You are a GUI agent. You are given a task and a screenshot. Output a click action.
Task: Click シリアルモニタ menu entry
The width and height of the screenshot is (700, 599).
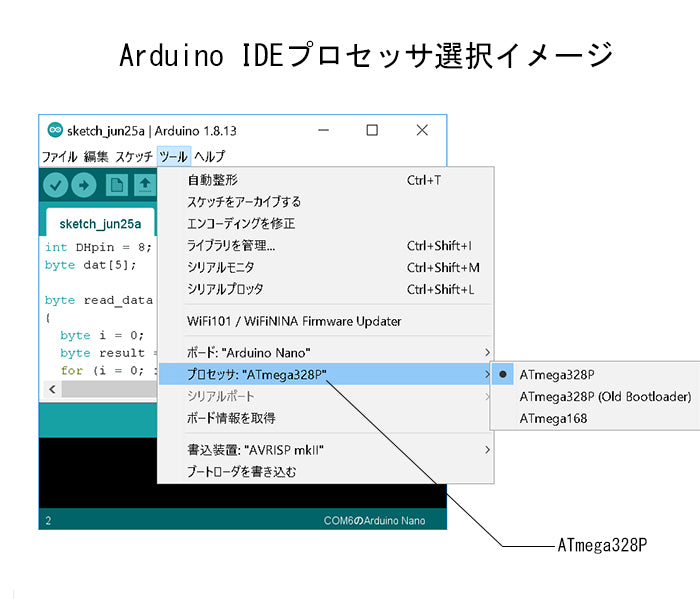pyautogui.click(x=221, y=267)
